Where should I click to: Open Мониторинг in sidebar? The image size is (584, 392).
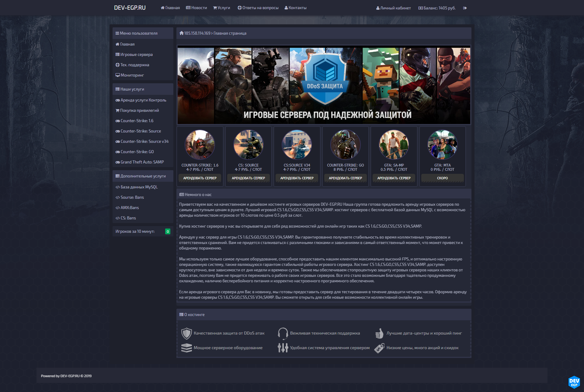[143, 75]
